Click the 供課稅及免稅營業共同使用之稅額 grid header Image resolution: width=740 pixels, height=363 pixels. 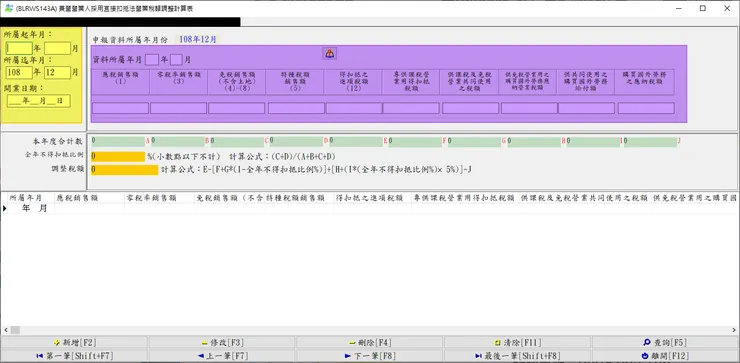[x=584, y=198]
